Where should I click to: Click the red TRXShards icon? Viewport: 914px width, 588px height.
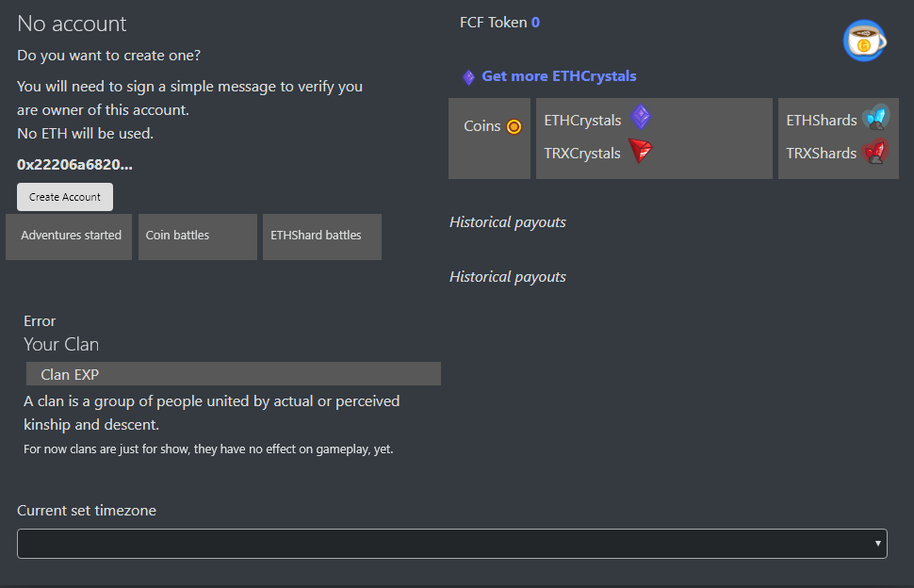coord(875,152)
